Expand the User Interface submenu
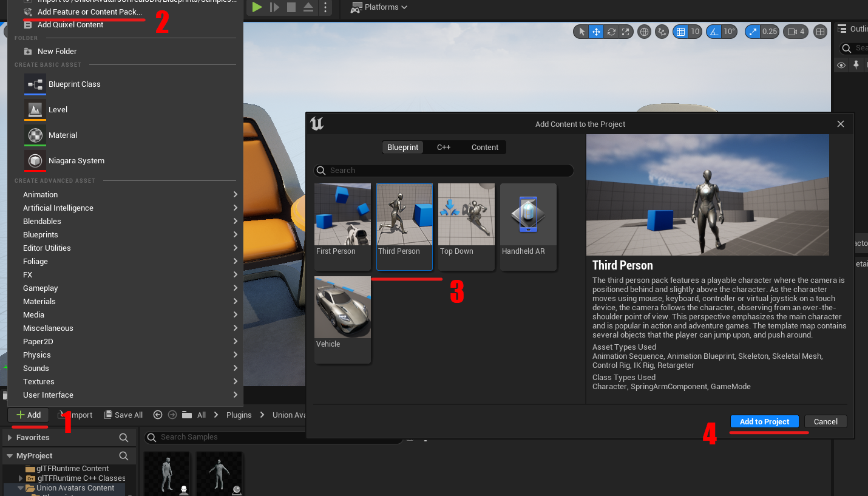This screenshot has width=868, height=496. tap(125, 395)
